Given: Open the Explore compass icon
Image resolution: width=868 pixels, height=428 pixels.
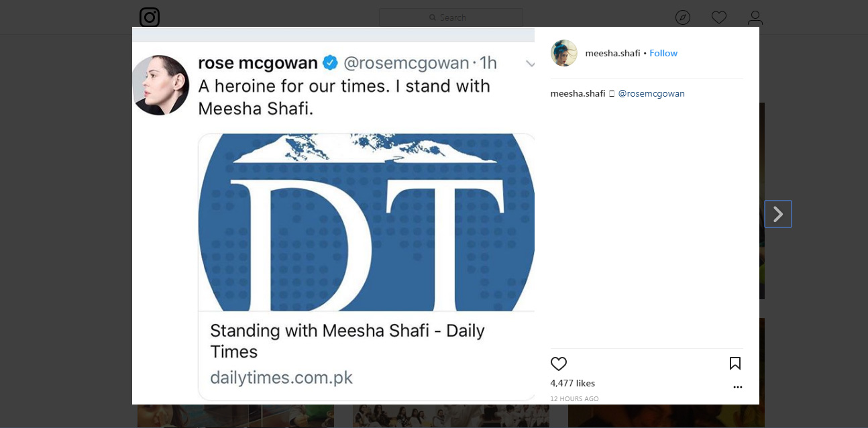Looking at the screenshot, I should (683, 17).
